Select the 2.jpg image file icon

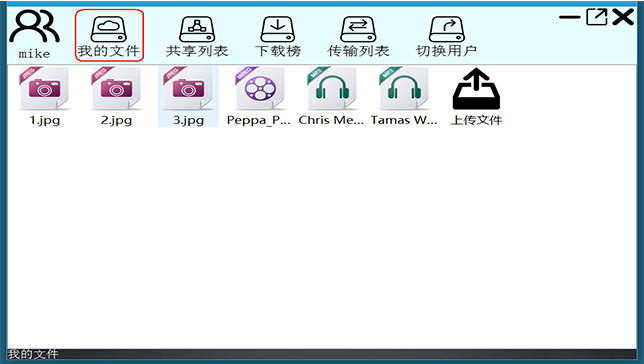click(x=117, y=89)
